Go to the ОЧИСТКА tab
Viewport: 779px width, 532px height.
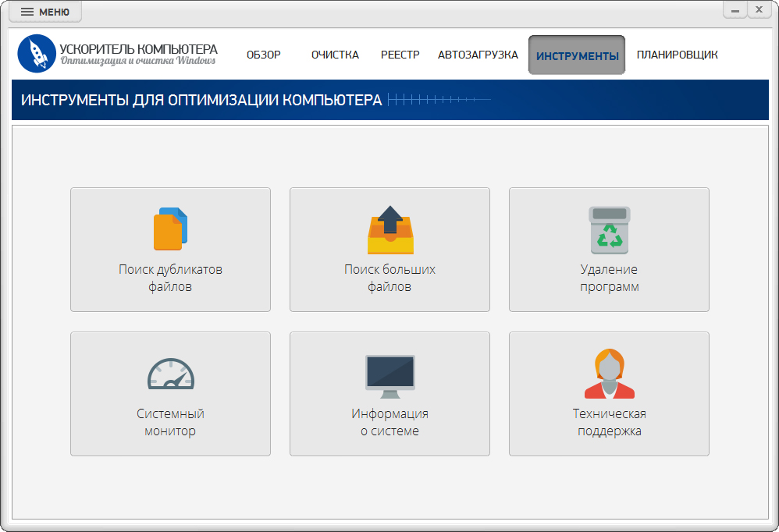(335, 55)
